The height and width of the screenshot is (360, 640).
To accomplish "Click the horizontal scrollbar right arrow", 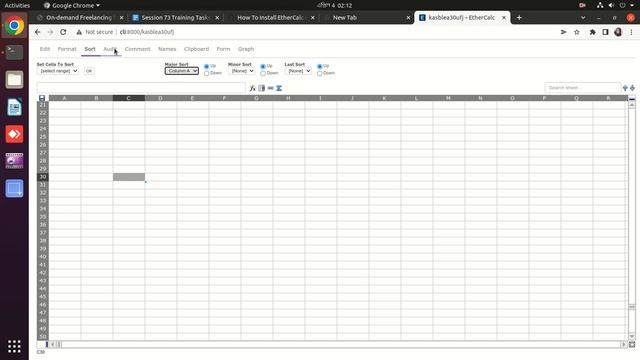I will [x=624, y=344].
